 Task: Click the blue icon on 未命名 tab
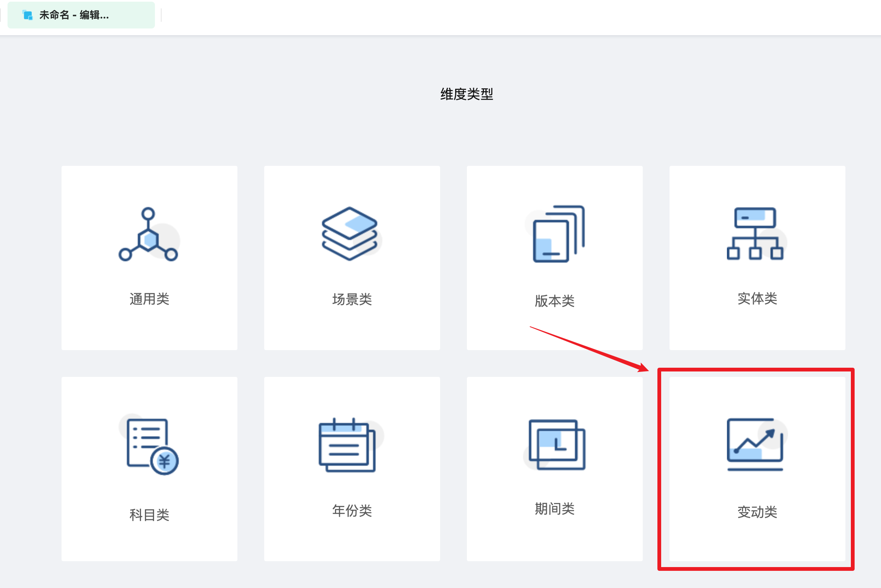pyautogui.click(x=28, y=15)
